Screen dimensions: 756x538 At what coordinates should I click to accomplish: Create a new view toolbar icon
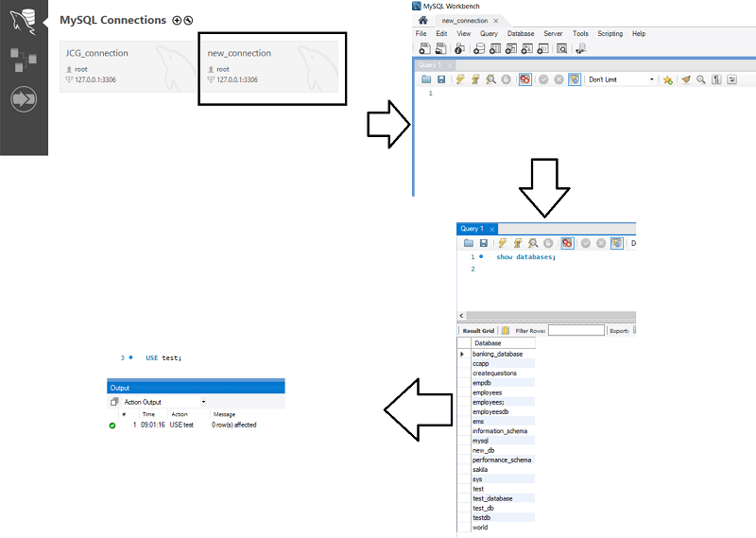[511, 48]
